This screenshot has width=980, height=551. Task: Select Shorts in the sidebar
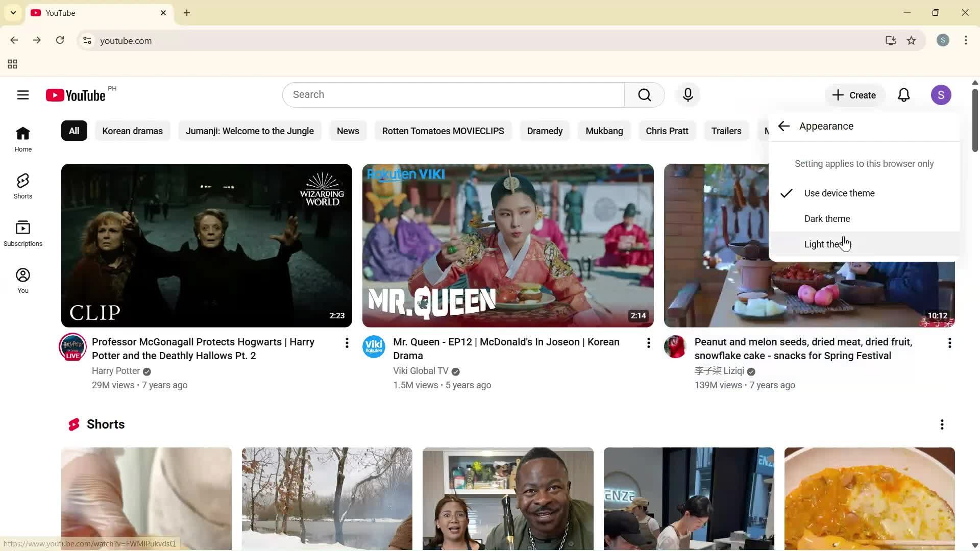coord(23,186)
